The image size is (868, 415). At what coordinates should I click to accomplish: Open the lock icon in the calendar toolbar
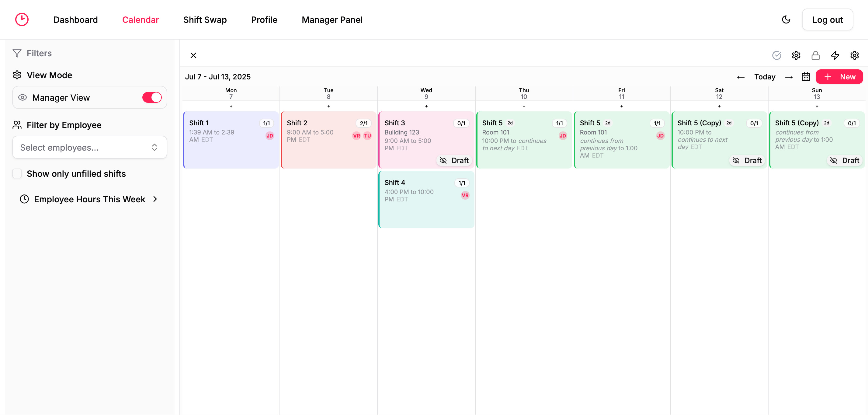tap(815, 55)
